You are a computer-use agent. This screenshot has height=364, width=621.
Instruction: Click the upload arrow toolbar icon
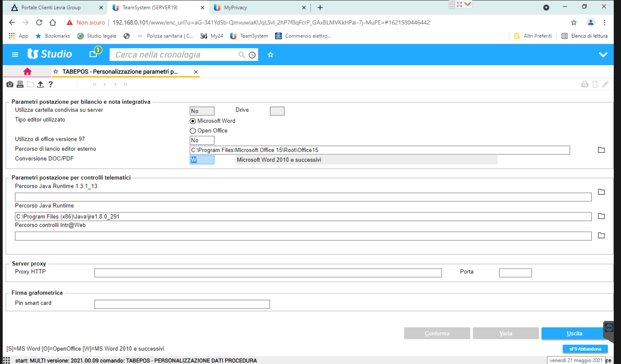[40, 84]
